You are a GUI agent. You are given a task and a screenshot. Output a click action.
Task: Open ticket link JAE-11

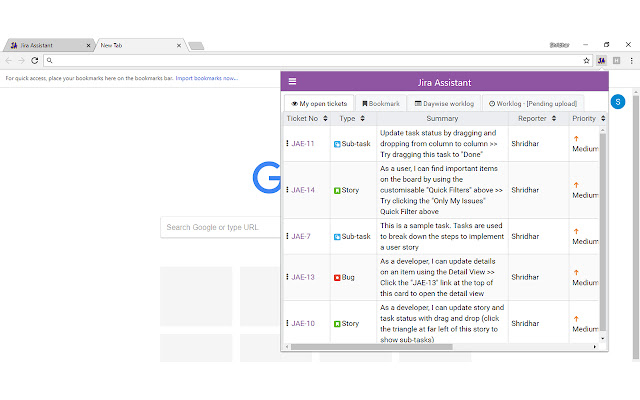(303, 144)
